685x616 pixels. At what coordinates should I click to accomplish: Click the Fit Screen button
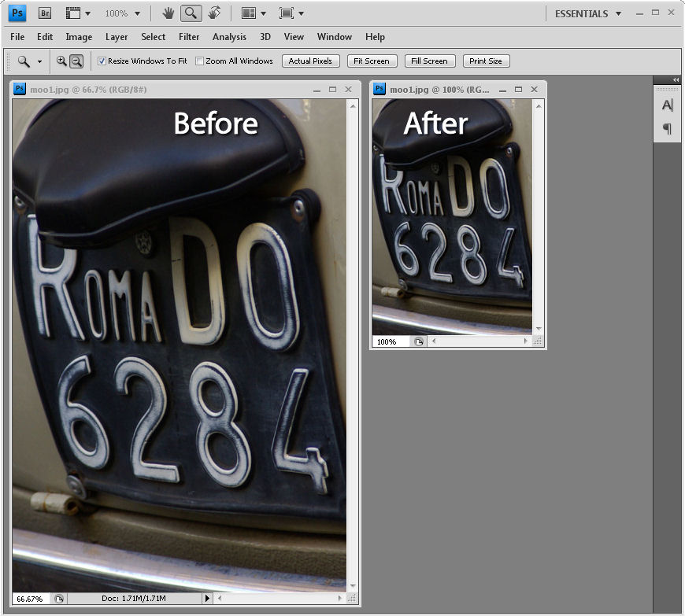pos(372,61)
